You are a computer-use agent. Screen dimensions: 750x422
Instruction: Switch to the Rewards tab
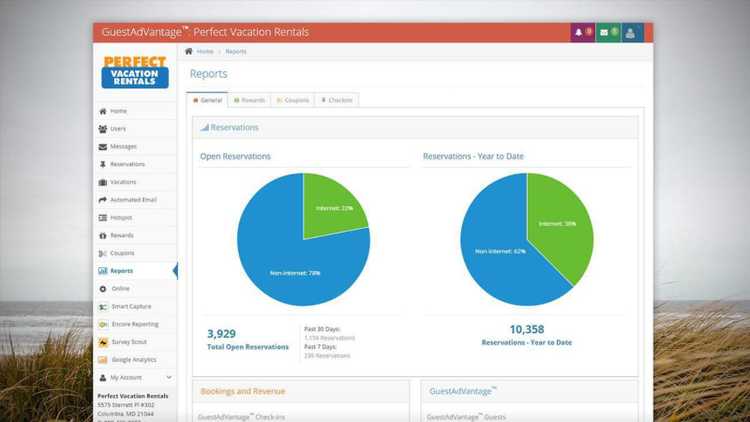[248, 100]
